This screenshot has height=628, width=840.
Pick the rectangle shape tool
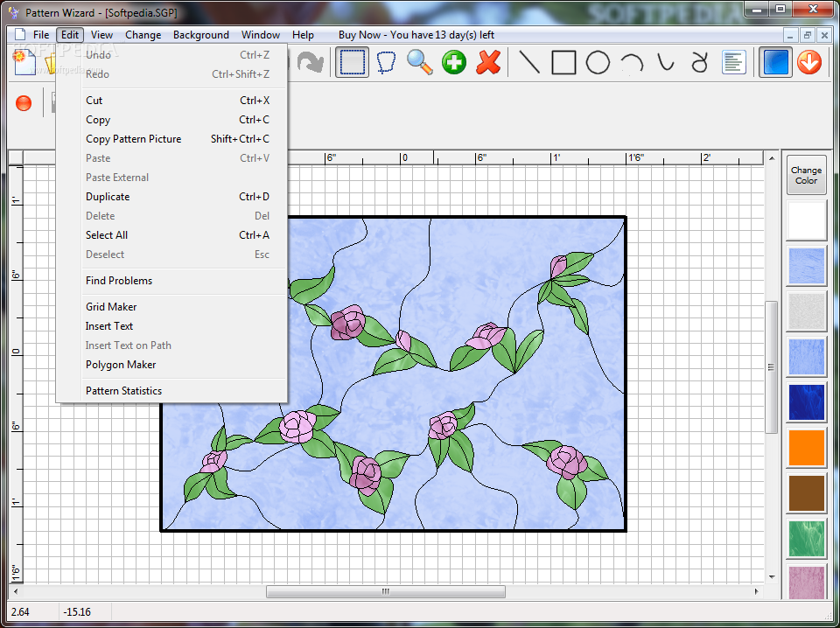tap(563, 63)
